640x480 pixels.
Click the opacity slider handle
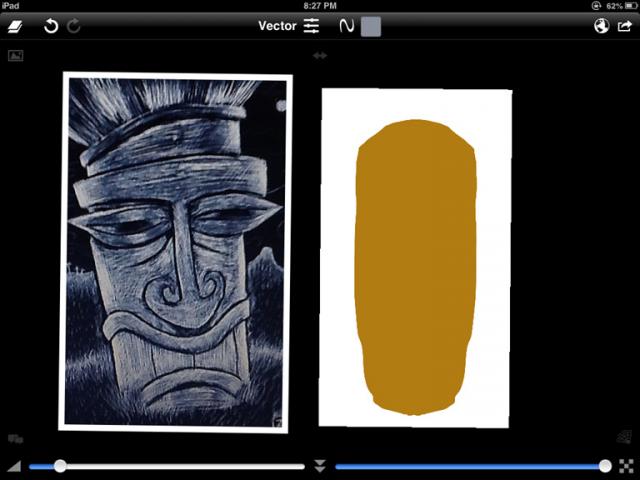[605, 466]
